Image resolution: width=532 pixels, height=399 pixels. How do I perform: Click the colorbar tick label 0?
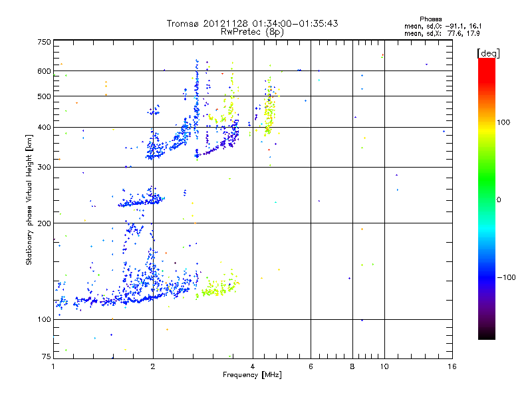pyautogui.click(x=499, y=200)
